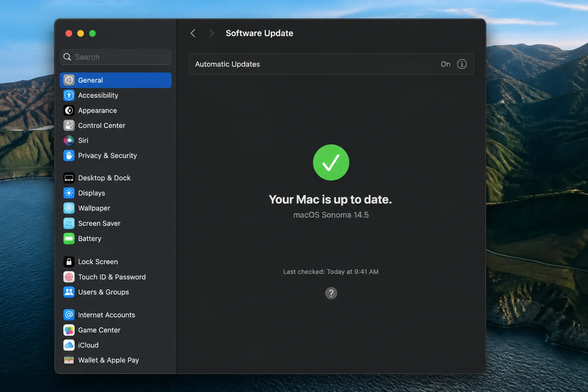This screenshot has width=588, height=392.
Task: Select the iCloud label
Action: tap(88, 345)
